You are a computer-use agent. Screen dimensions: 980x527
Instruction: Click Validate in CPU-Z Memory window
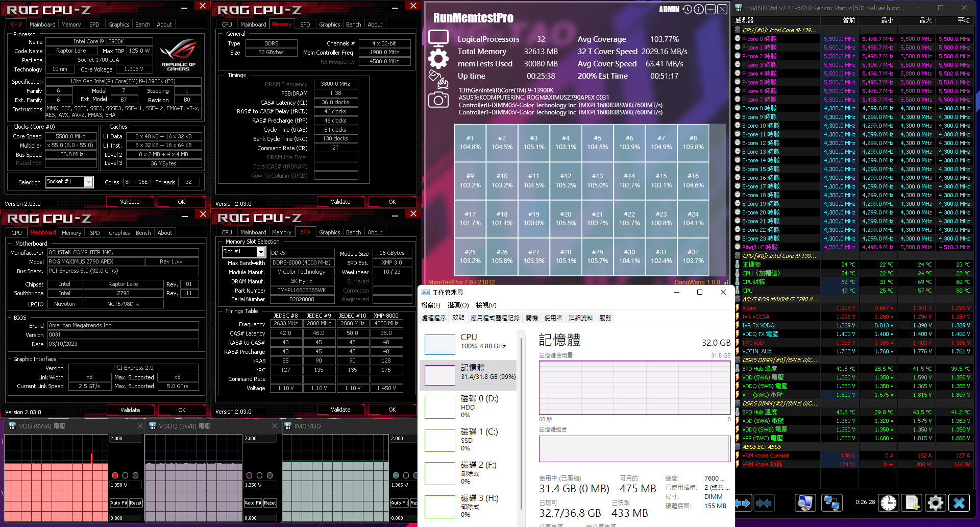340,202
